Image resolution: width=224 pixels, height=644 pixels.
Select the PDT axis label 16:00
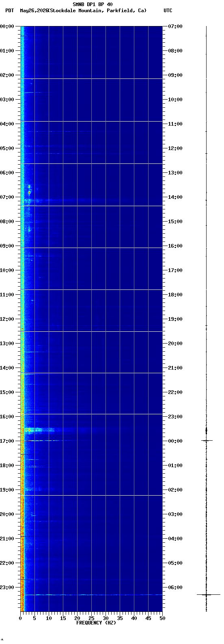pos(7,417)
